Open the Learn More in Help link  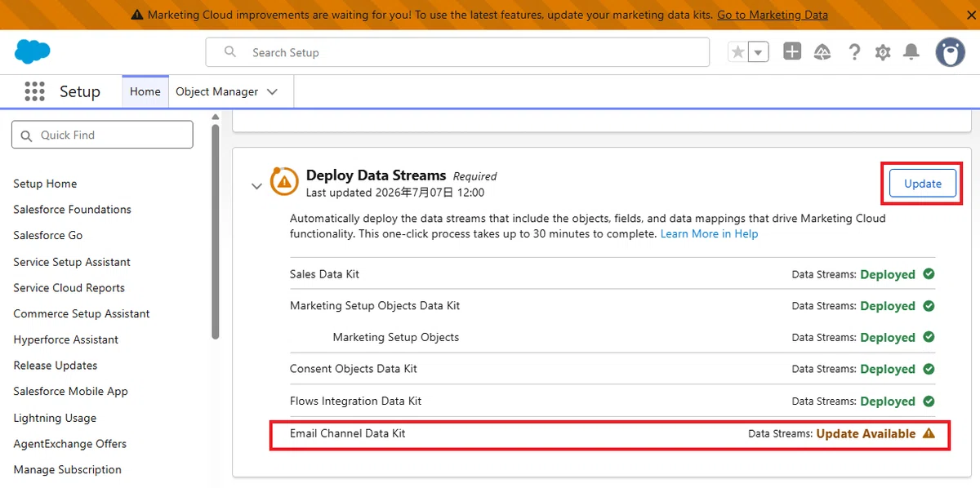709,234
